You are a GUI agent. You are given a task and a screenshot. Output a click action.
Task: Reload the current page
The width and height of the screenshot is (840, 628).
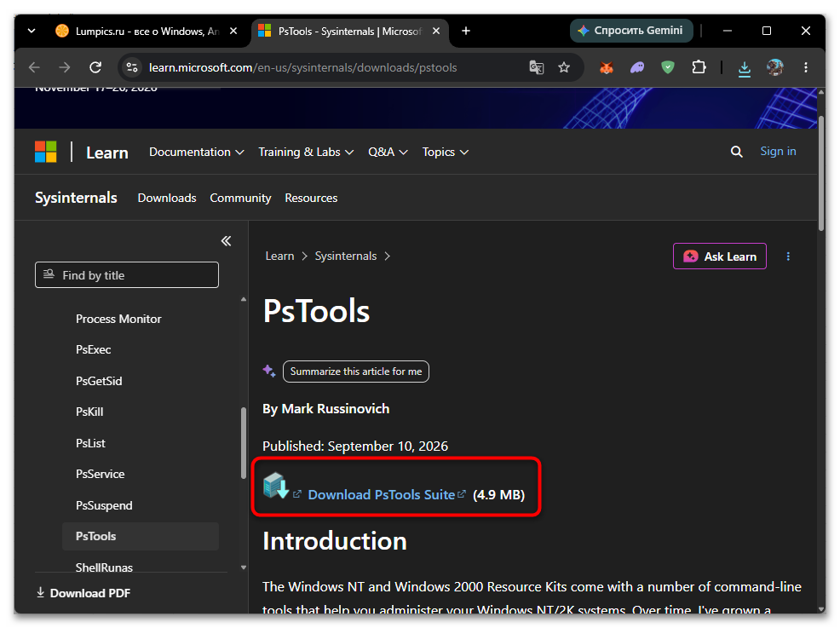(x=95, y=67)
